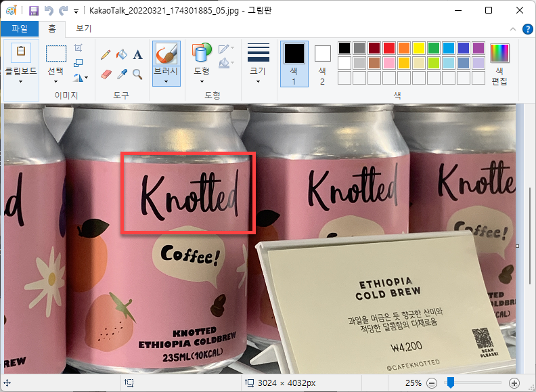Screen dimensions: 536x392
Task: Pick the green color swatch
Action: pyautogui.click(x=433, y=48)
